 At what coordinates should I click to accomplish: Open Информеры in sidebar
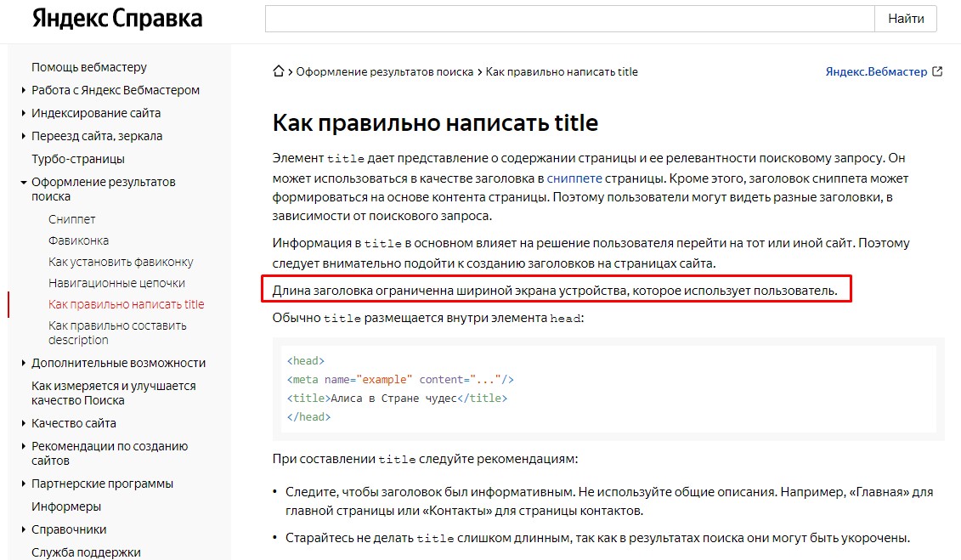coord(66,506)
